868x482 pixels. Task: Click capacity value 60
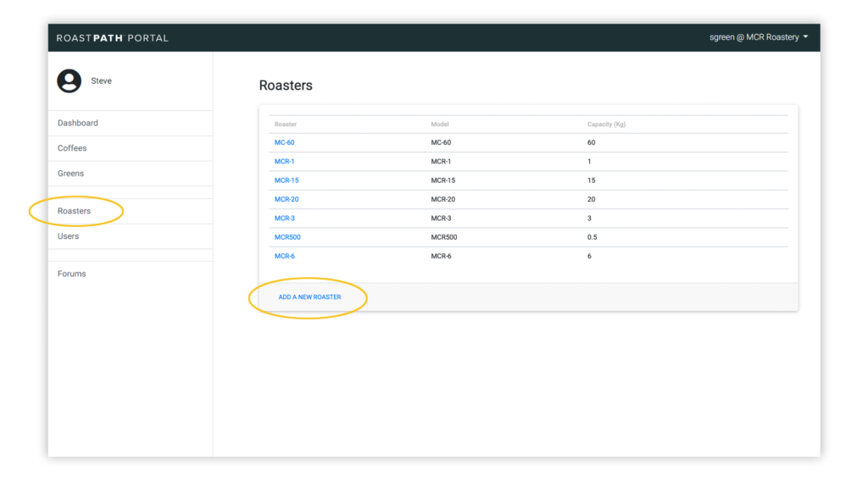point(591,143)
